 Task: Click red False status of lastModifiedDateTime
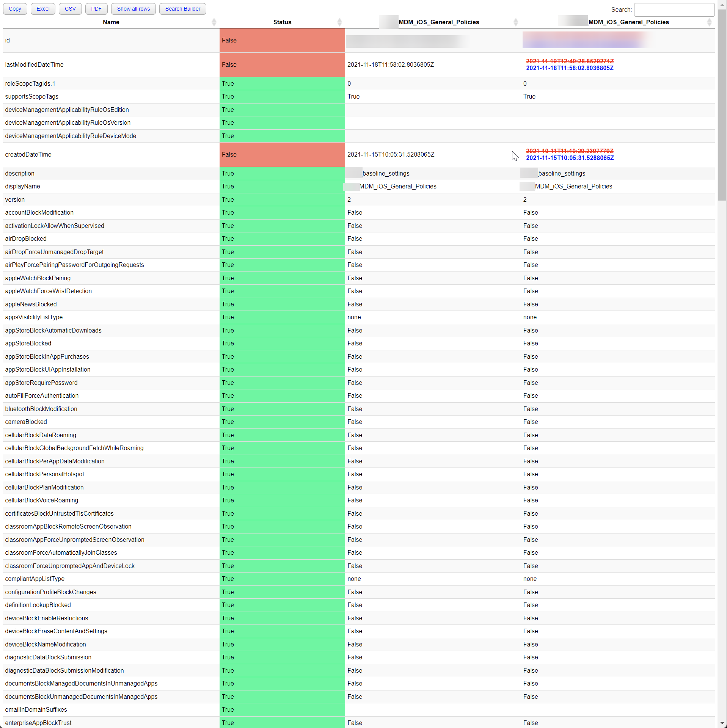coord(282,65)
